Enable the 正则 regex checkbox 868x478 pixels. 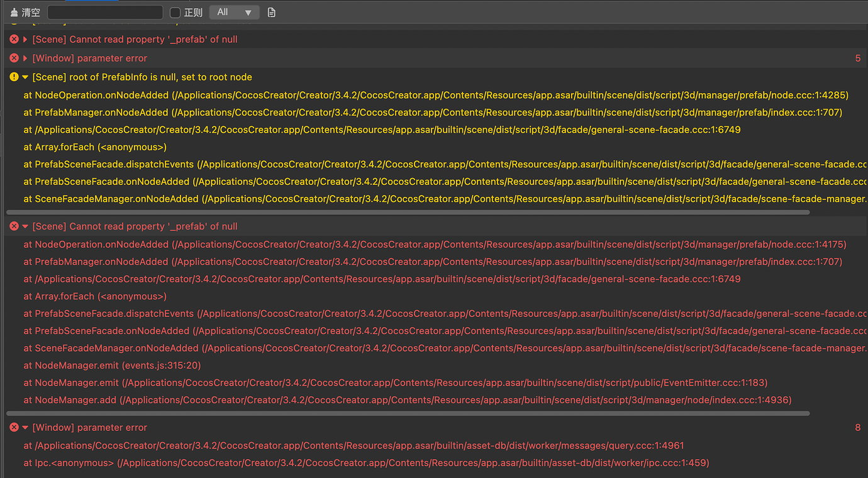tap(175, 13)
